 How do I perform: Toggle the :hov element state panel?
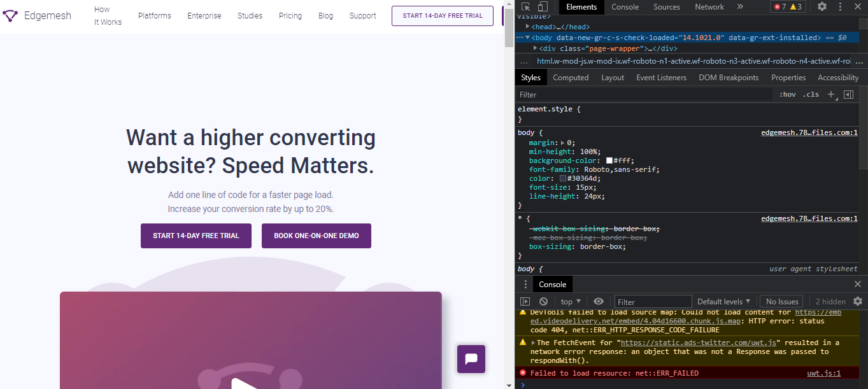click(x=788, y=94)
